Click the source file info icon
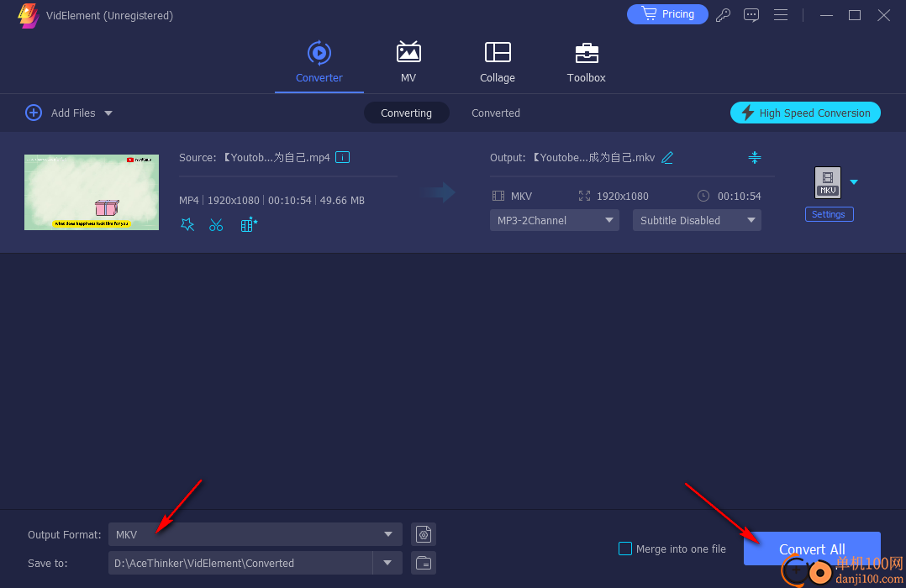Image resolution: width=906 pixels, height=588 pixels. coord(342,157)
